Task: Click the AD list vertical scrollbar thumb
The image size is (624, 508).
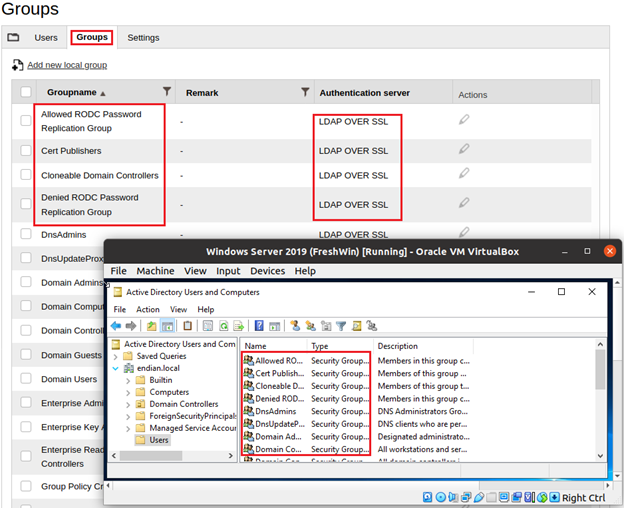Action: coord(600,370)
